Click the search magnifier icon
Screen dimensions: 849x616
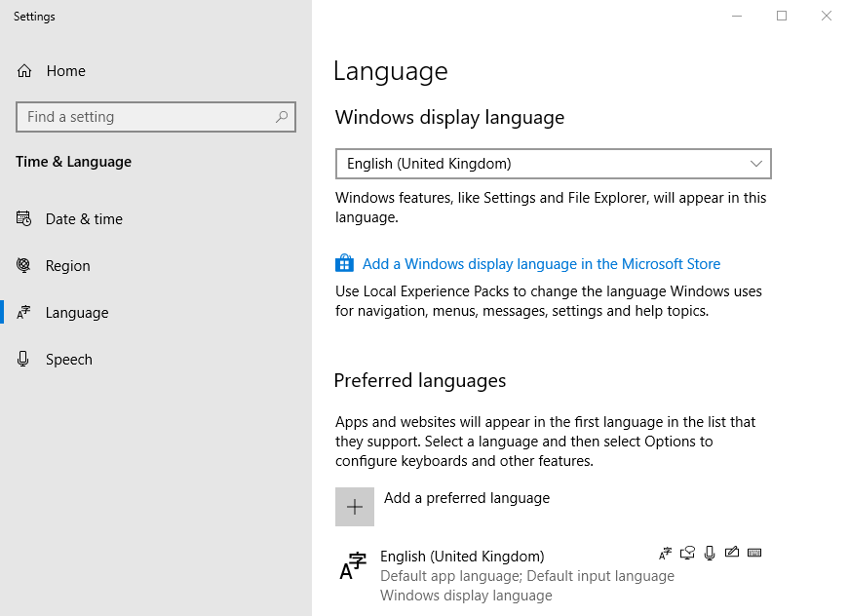click(x=282, y=116)
